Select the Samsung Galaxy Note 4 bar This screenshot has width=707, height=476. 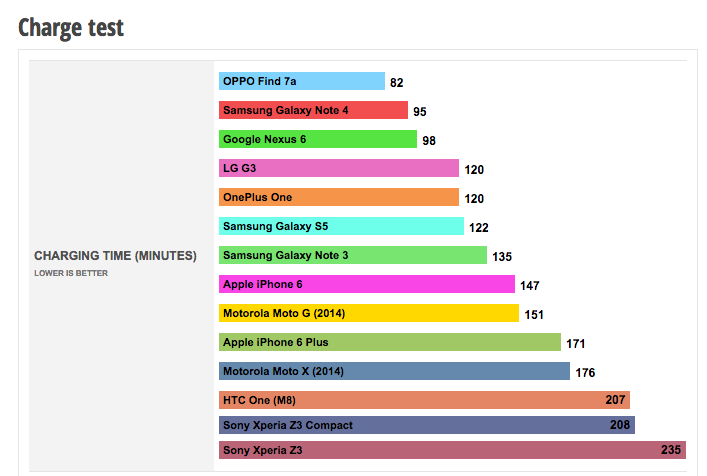[313, 111]
